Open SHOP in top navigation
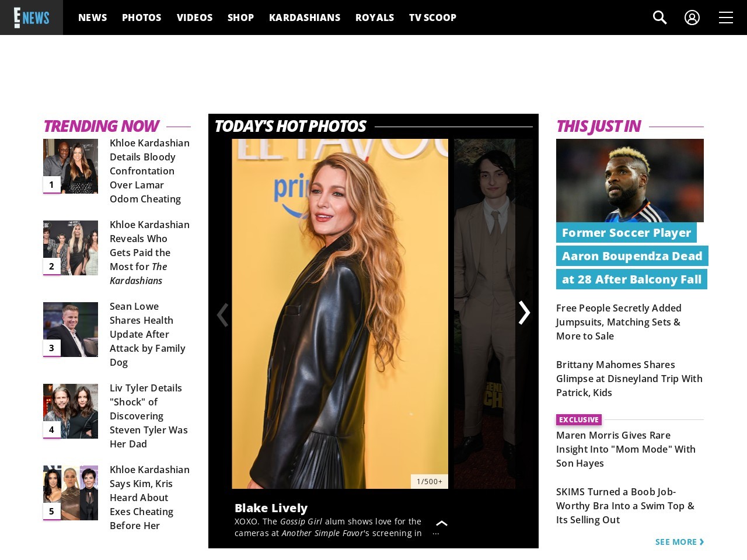The height and width of the screenshot is (560, 747). [240, 17]
